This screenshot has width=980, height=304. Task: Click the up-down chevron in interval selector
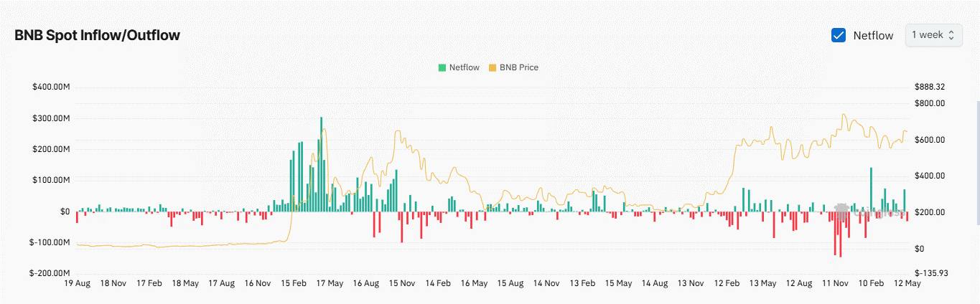click(951, 35)
